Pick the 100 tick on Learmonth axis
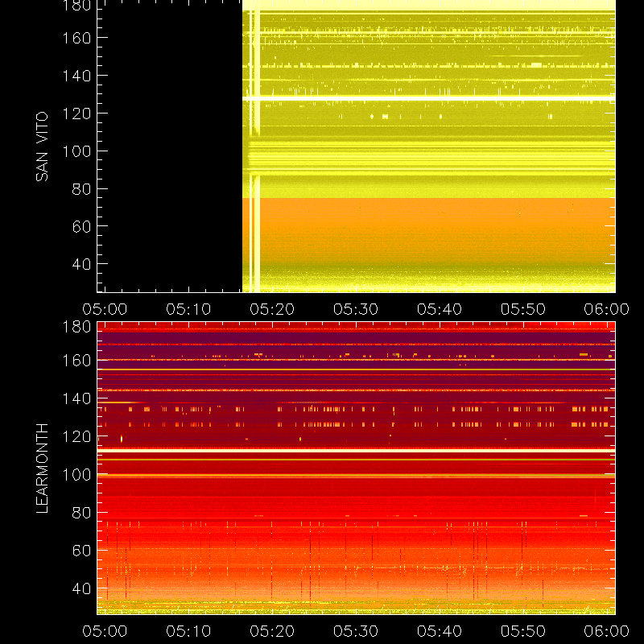The image size is (644, 644). point(76,475)
